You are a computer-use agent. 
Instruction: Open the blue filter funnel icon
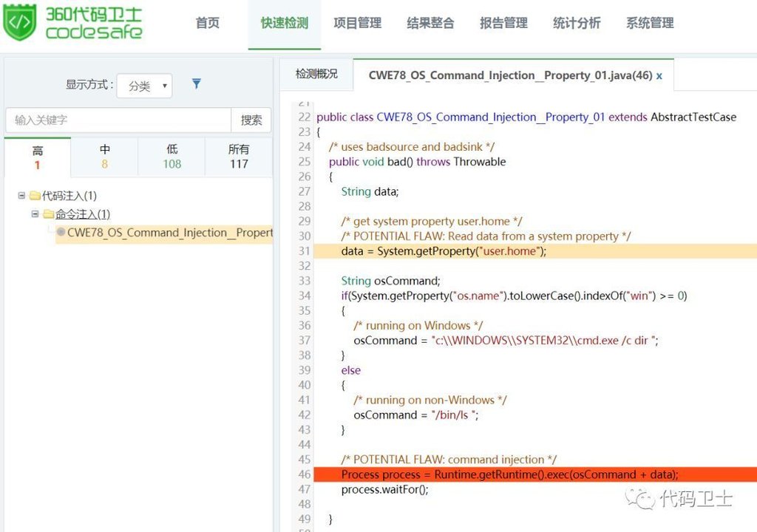point(197,84)
